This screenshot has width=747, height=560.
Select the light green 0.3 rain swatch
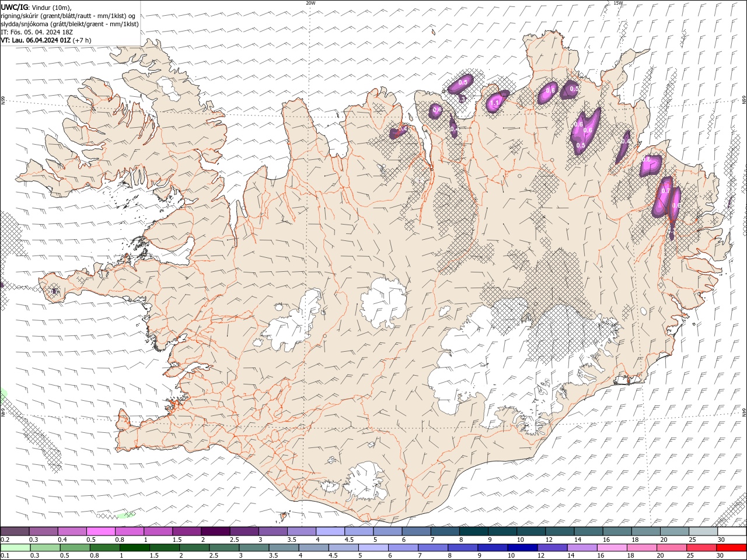tap(45, 548)
